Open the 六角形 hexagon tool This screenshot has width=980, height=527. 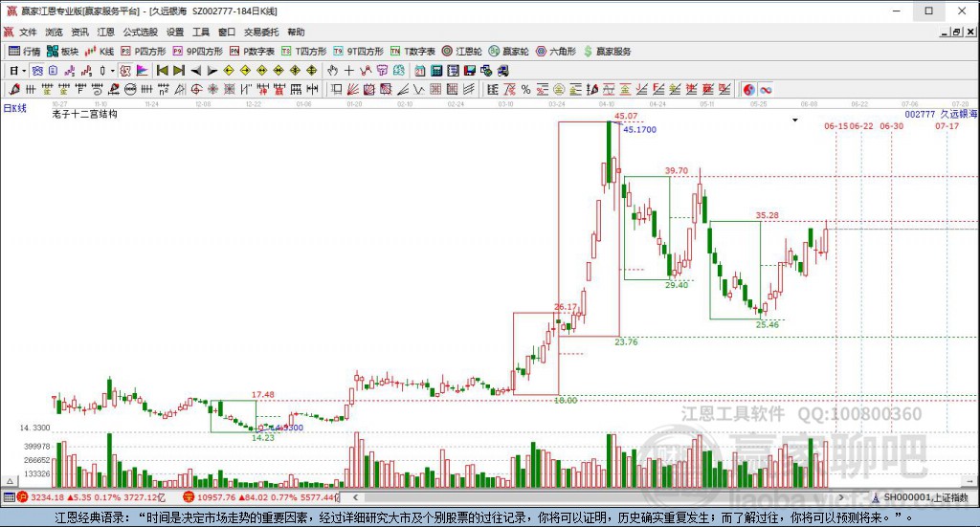pyautogui.click(x=556, y=52)
